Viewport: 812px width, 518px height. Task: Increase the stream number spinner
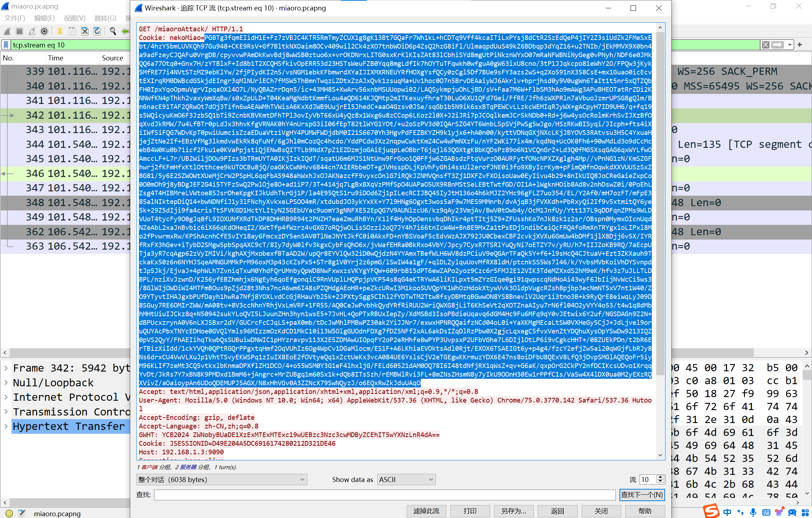pos(660,477)
